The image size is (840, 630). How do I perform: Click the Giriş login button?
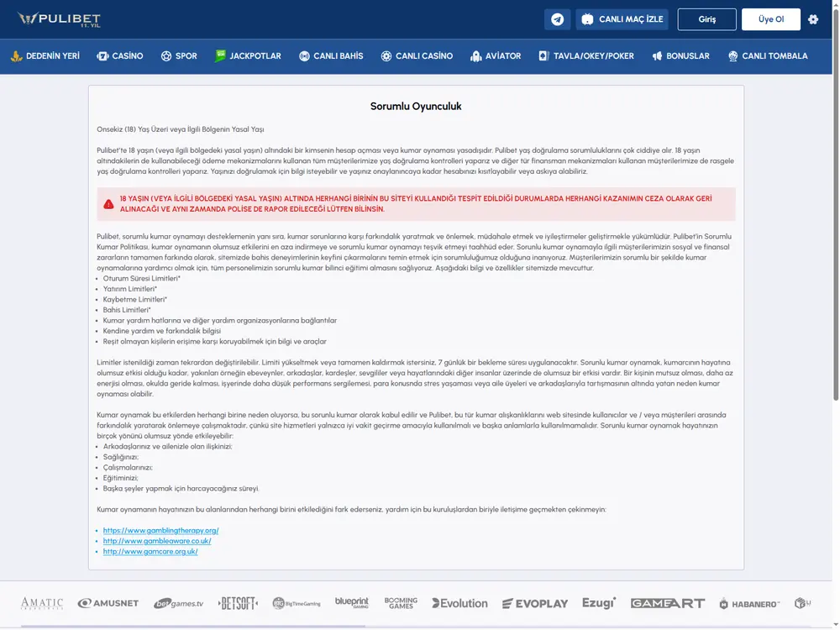706,19
